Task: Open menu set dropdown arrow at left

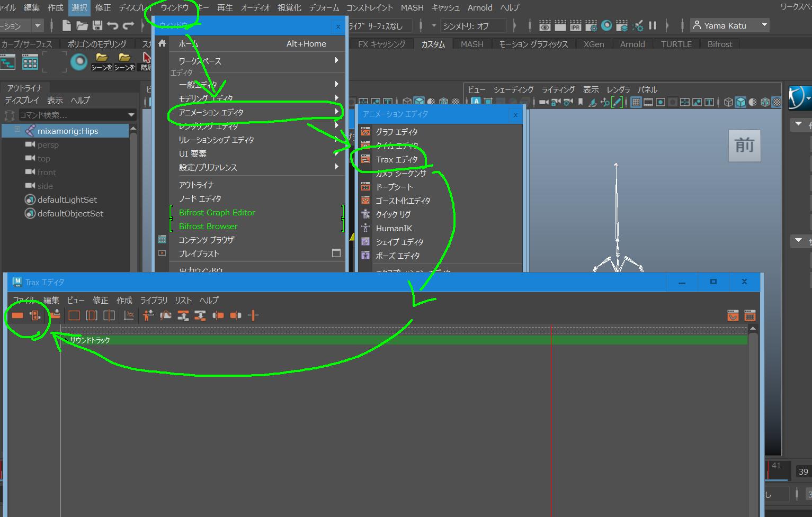Action: tap(37, 25)
